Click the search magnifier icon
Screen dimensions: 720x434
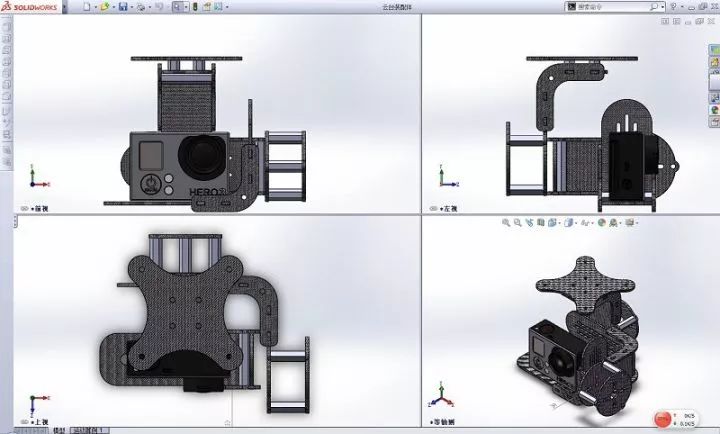[x=654, y=7]
